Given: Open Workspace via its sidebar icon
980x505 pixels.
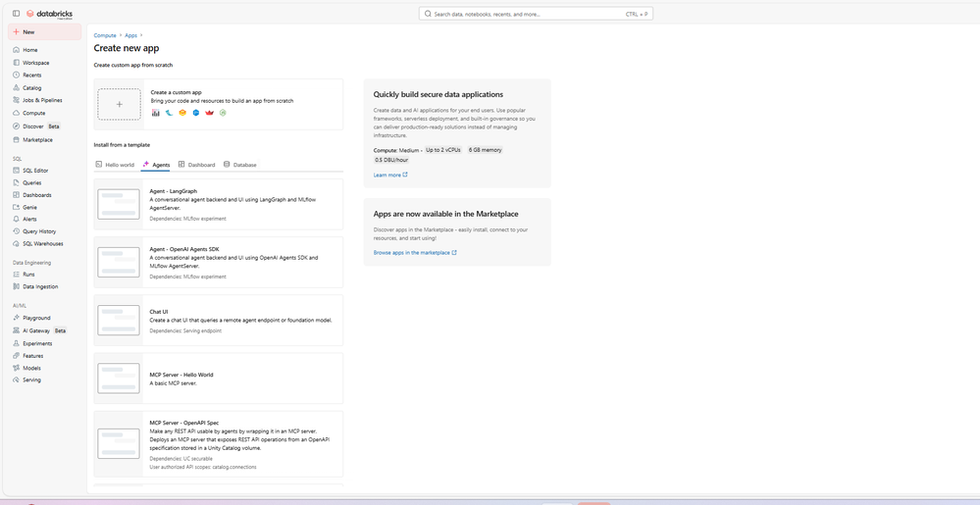Looking at the screenshot, I should [17, 63].
